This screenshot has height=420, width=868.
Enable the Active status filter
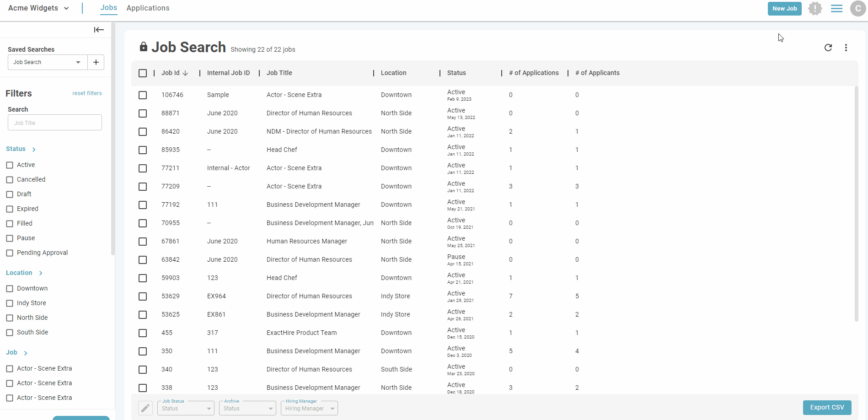[x=10, y=165]
